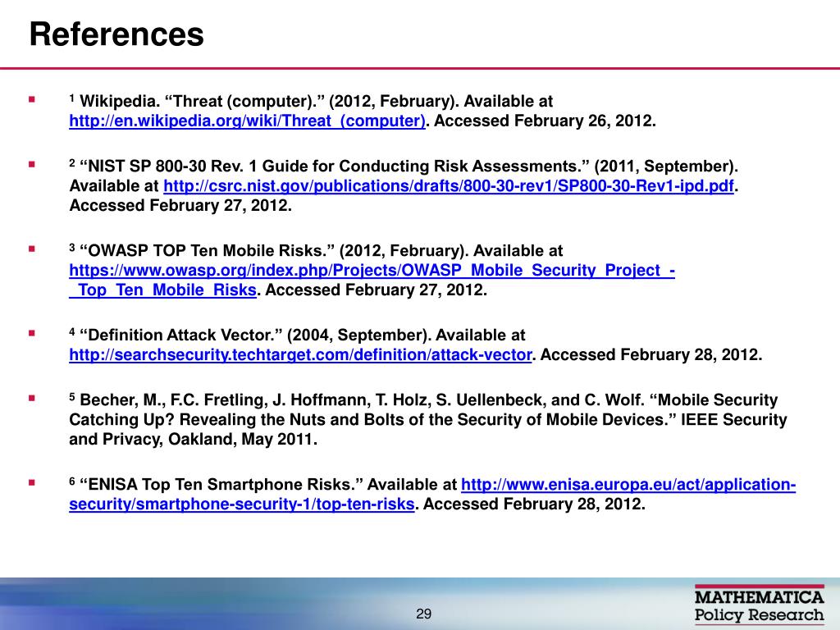The image size is (840, 630).
Task: Open the csrc.nist.gov SP800-30 PDF link
Action: pos(449,186)
